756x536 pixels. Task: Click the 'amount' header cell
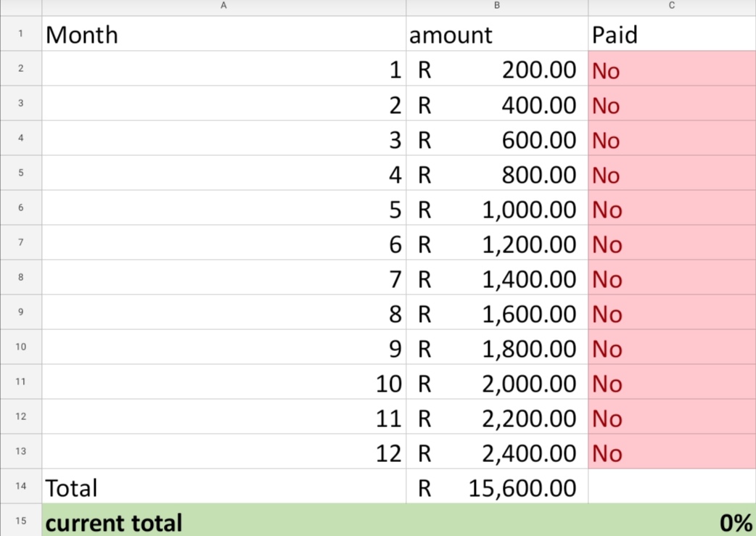[497, 34]
